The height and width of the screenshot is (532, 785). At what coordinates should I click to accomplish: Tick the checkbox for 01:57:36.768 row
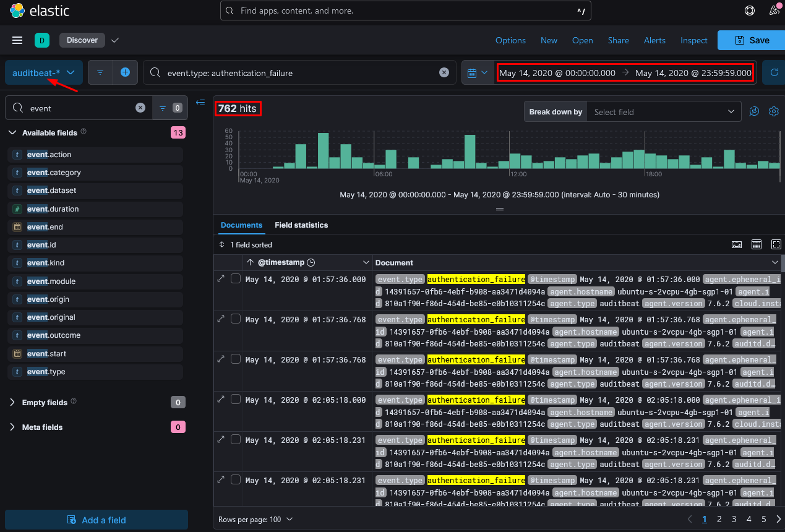click(236, 319)
